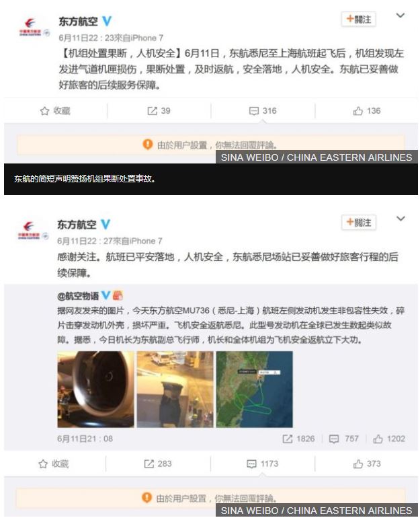Screen dimensions: 420x520
Task: Expand the first post's chevron menu
Action: click(401, 15)
